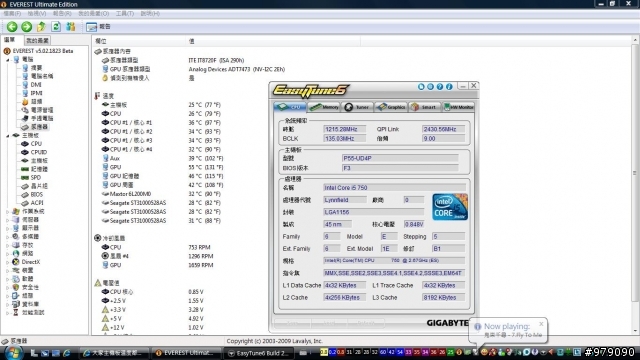Click the Intel Core i5 logo badge

point(450,207)
